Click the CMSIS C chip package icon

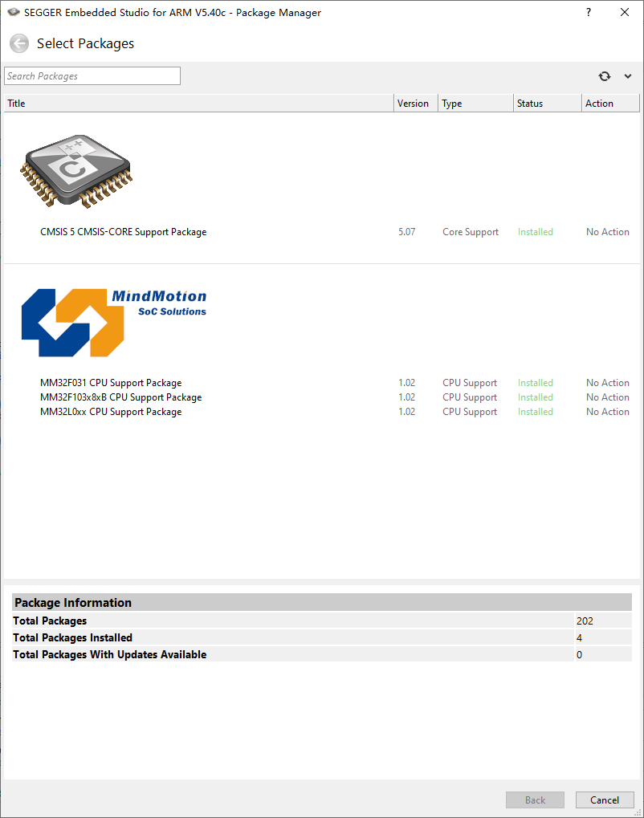(x=76, y=171)
